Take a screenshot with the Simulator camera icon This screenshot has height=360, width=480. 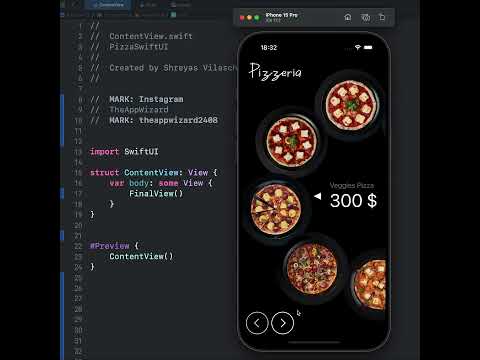(365, 17)
